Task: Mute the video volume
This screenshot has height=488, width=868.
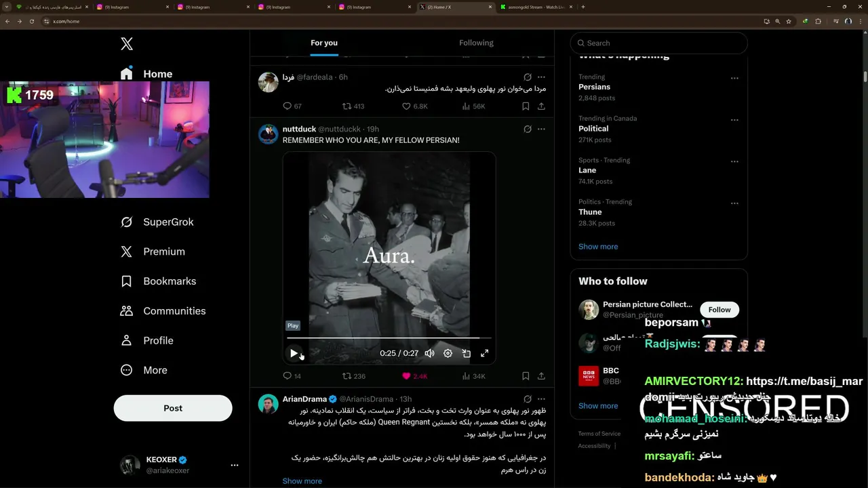Action: (x=429, y=353)
